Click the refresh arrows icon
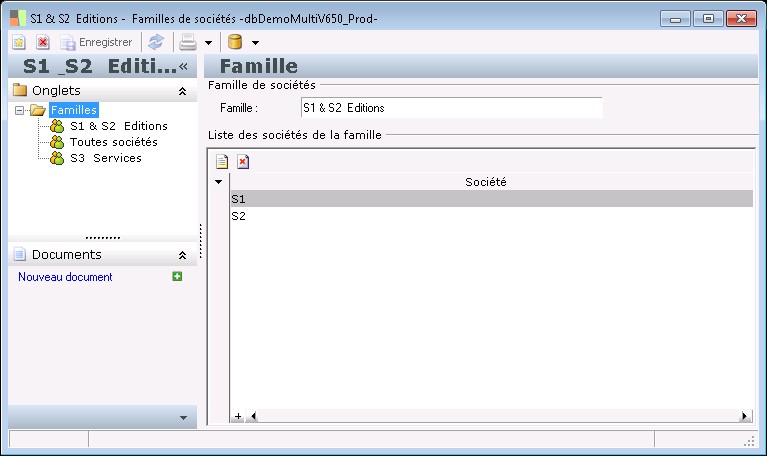Screen dimensions: 767x456 (x=156, y=43)
